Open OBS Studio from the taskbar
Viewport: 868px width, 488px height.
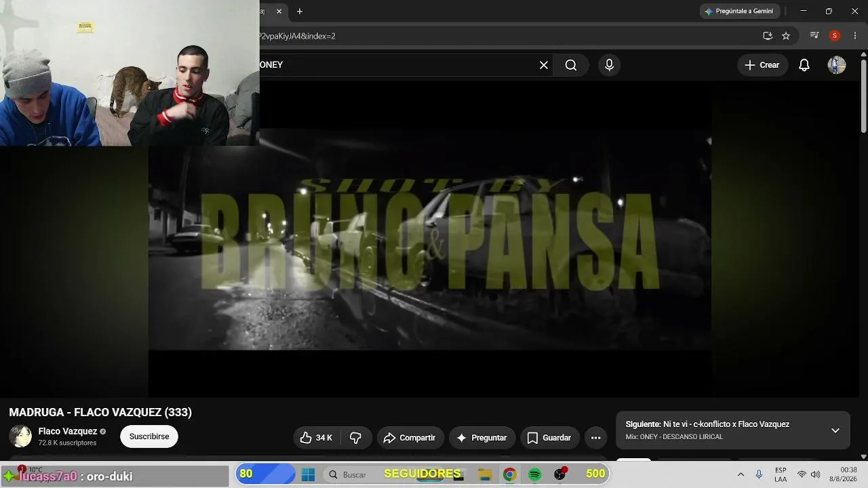point(560,474)
